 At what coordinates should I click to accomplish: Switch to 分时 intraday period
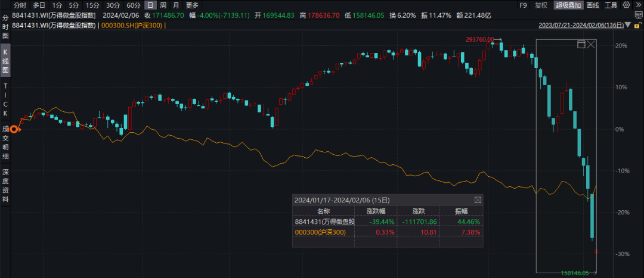click(20, 5)
